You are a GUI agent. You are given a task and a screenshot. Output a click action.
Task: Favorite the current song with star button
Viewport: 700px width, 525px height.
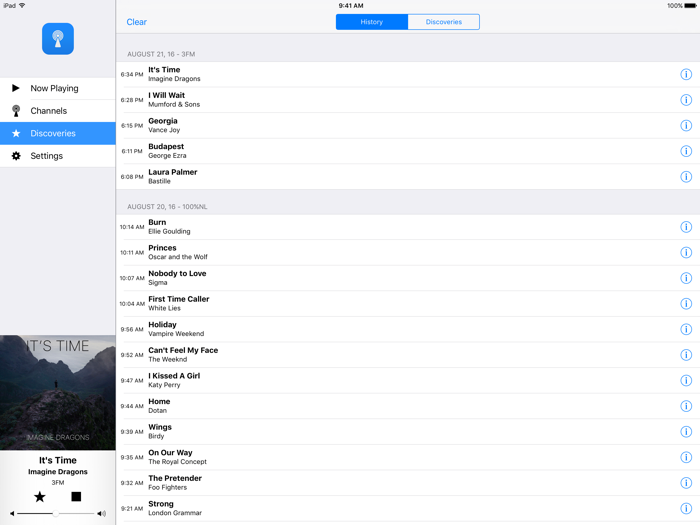40,496
